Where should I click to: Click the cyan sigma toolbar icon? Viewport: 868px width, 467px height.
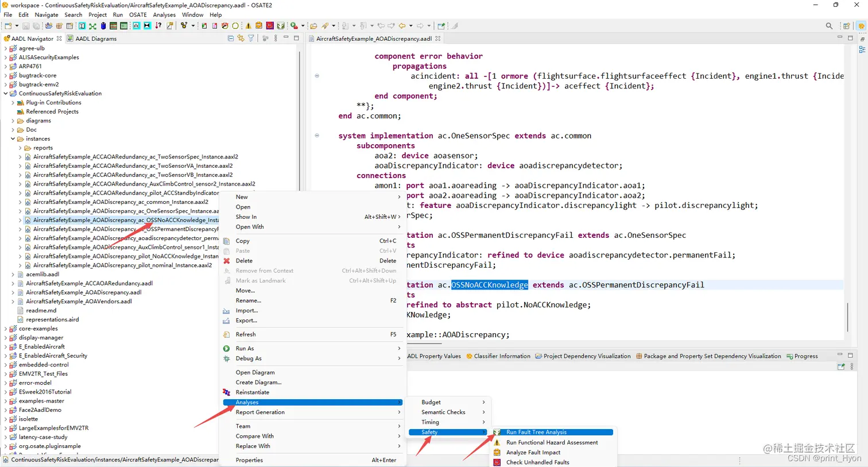pyautogui.click(x=82, y=26)
